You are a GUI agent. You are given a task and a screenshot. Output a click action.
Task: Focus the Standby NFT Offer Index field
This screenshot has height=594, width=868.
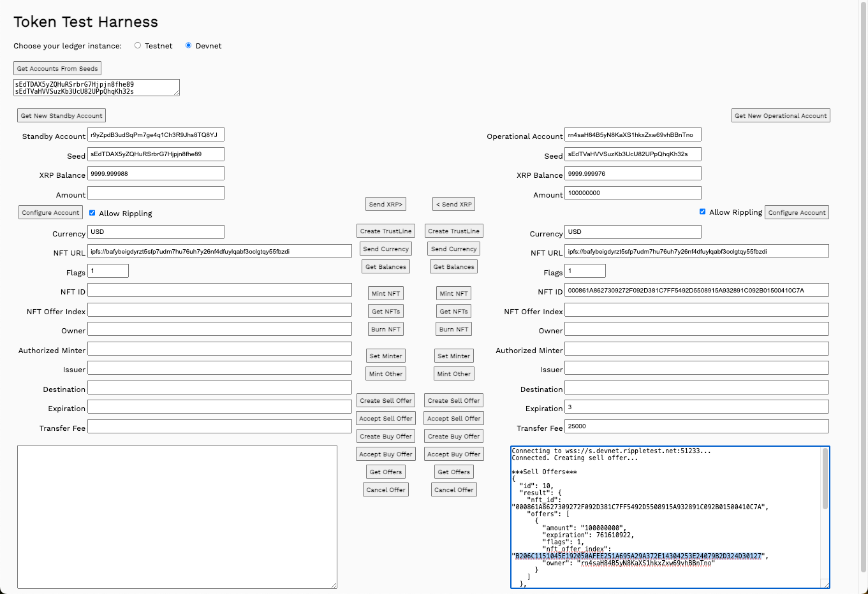tap(219, 310)
